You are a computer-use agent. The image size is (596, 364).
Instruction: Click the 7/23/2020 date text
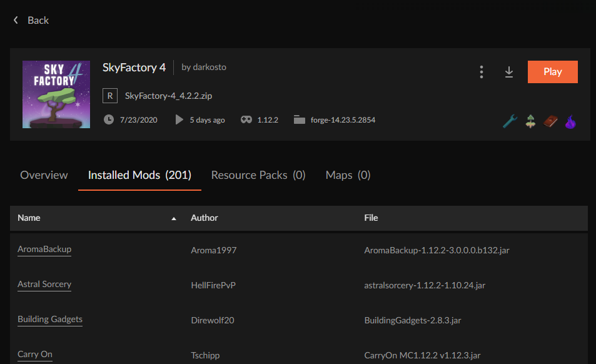139,120
